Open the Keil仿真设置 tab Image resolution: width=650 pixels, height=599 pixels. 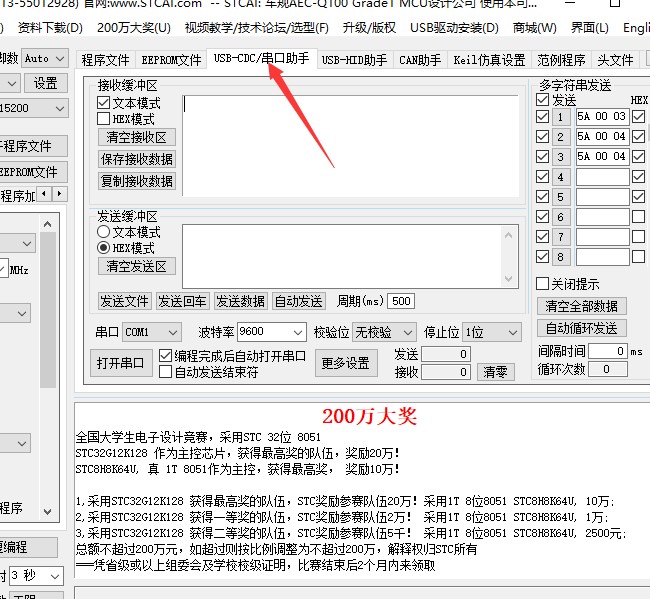(489, 60)
